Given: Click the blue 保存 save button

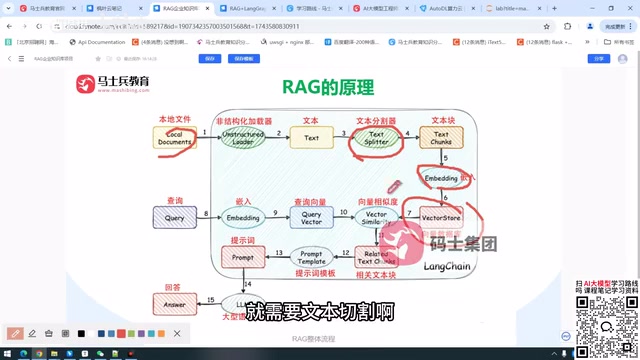Looking at the screenshot, I should [210, 59].
